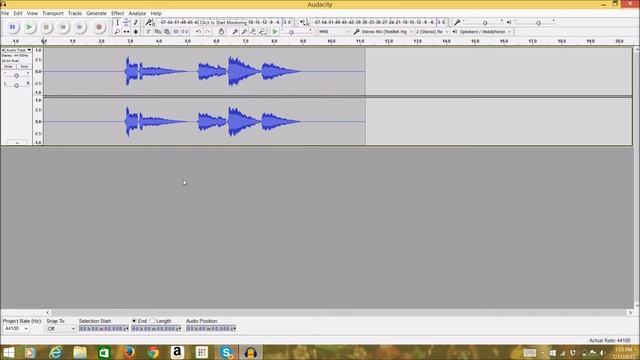This screenshot has width=640, height=360.
Task: Open the Analyze menu
Action: 137,13
